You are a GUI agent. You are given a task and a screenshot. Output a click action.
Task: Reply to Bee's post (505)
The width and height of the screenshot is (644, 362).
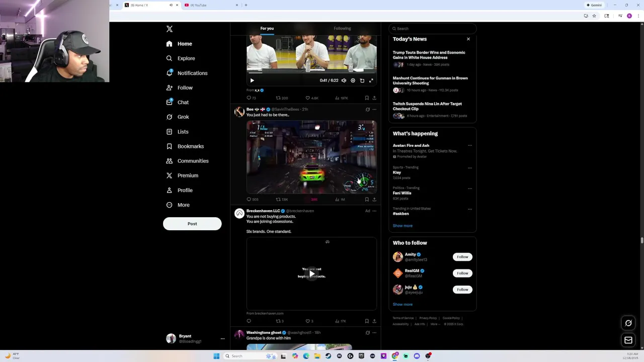click(252, 200)
